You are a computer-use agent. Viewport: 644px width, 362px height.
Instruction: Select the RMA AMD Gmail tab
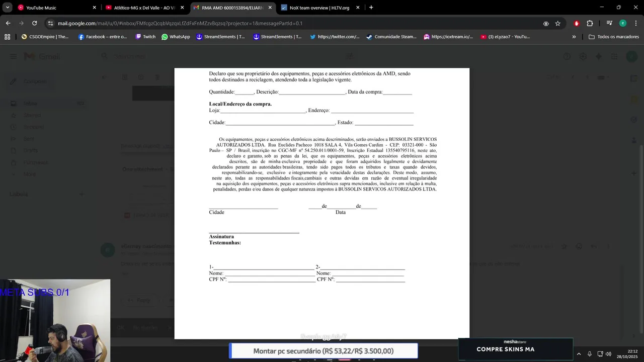tap(232, 8)
